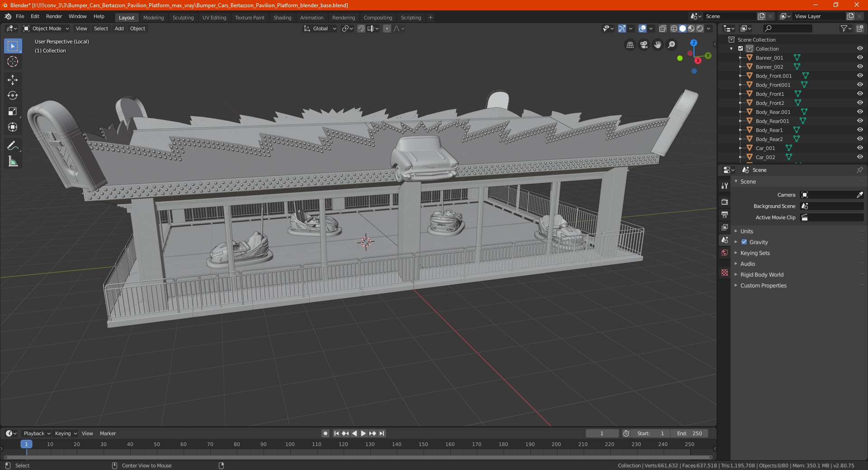This screenshot has height=470, width=868.
Task: Expand Banner_002 in the outliner
Action: pos(740,66)
